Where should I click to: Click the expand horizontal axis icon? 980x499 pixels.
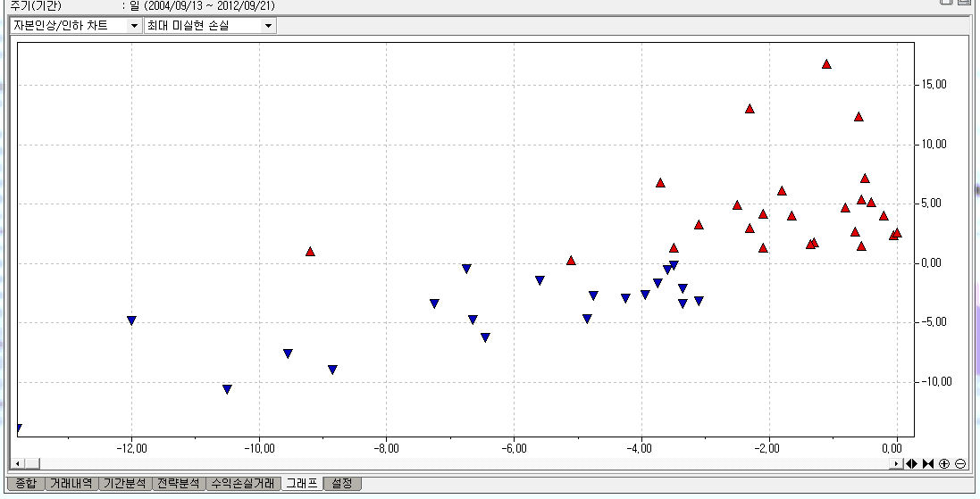point(911,463)
